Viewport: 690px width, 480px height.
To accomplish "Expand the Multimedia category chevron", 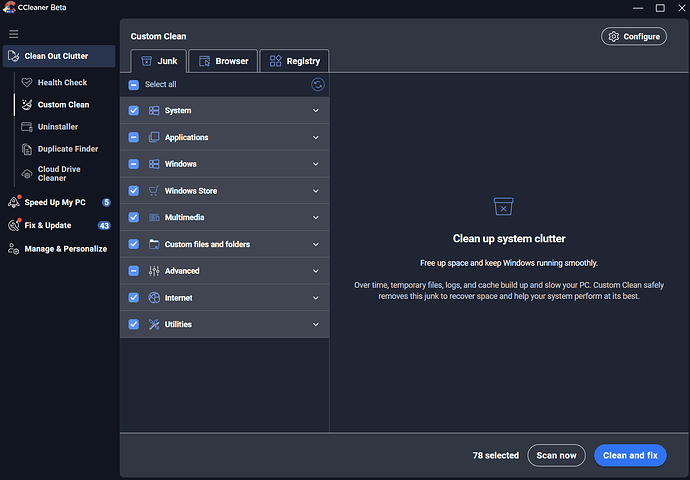I will click(316, 217).
